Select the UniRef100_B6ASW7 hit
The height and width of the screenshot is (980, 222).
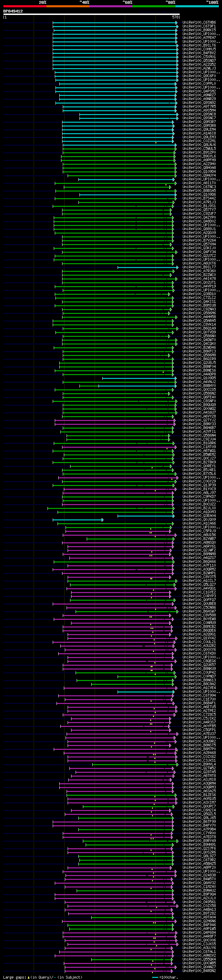click(199, 611)
